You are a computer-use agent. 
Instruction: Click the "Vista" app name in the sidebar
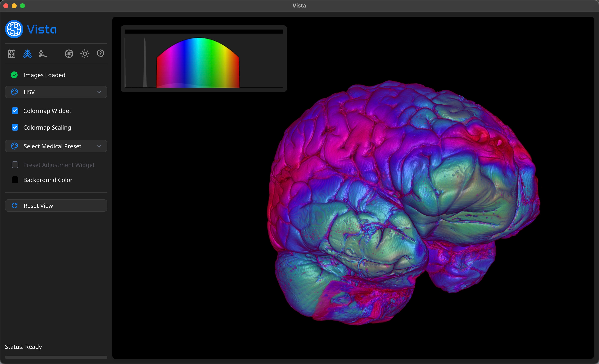[42, 29]
